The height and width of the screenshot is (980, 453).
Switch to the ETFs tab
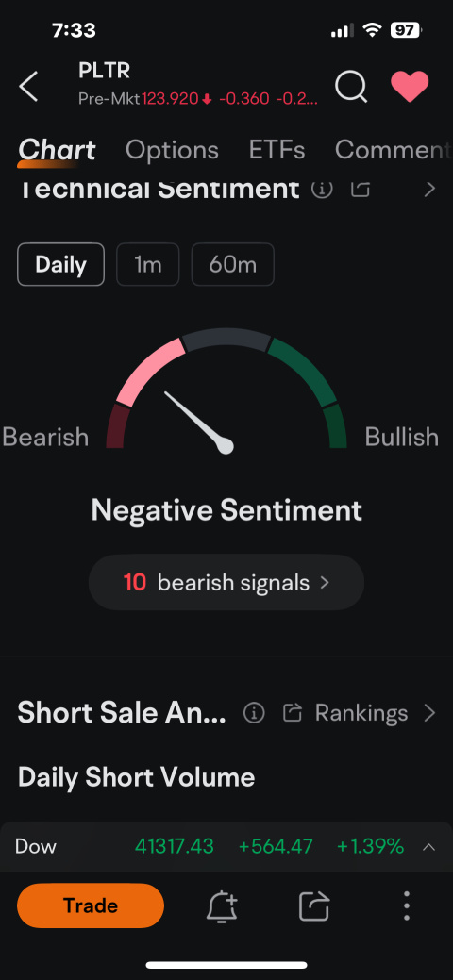(277, 150)
